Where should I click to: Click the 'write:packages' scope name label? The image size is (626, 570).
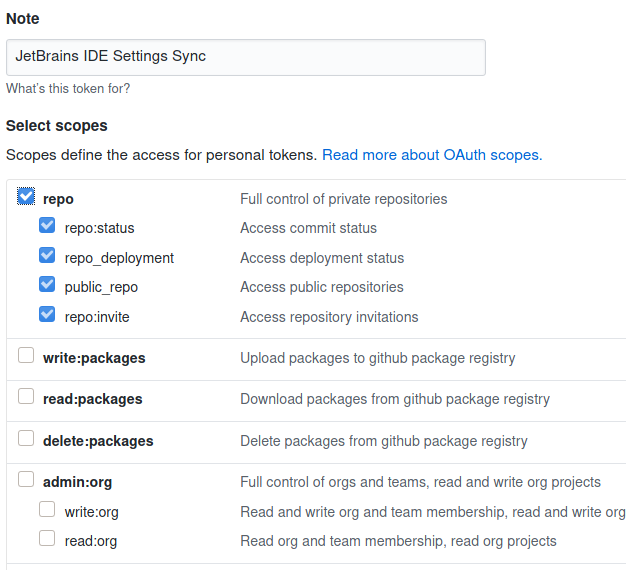coord(94,358)
